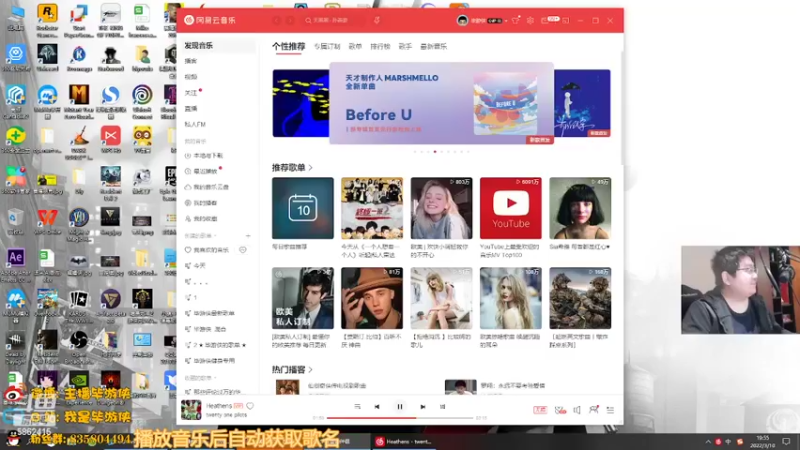Open the right blue umbrella banner image
Image resolution: width=800 pixels, height=450 pixels.
582,104
